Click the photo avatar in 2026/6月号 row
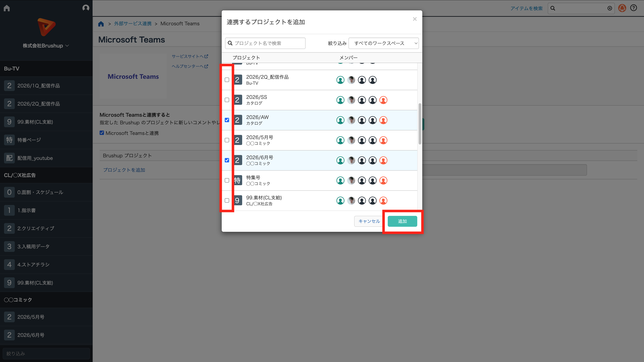This screenshot has width=644, height=362. pyautogui.click(x=351, y=160)
